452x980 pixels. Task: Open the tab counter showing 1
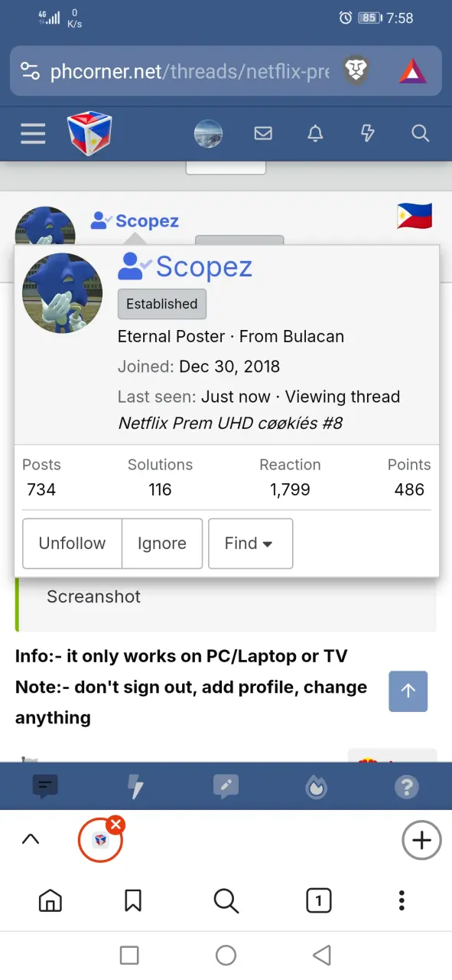pos(319,901)
